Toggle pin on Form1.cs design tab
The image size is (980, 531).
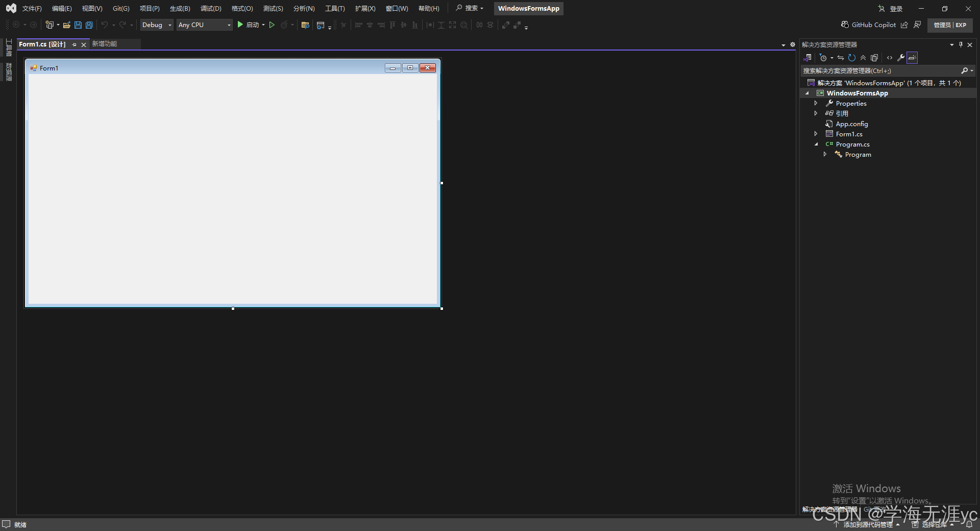75,44
